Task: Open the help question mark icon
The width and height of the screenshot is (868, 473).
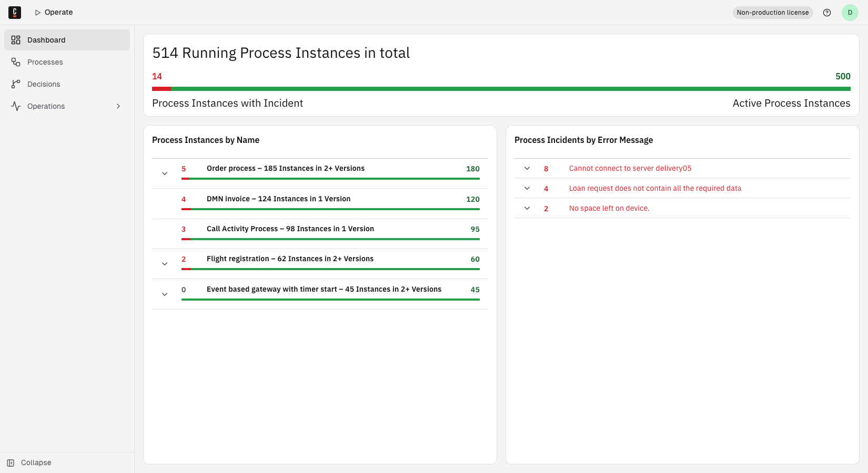Action: (827, 13)
